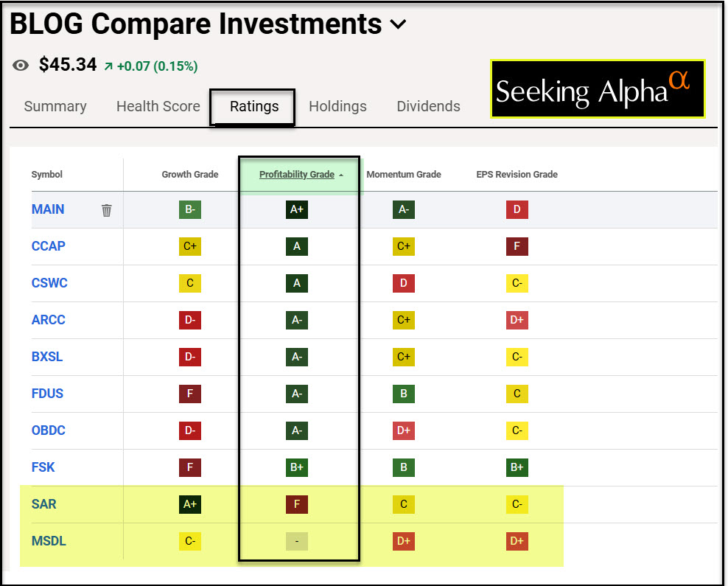Sort by the Profitability Grade column header
728x586 pixels.
[296, 175]
